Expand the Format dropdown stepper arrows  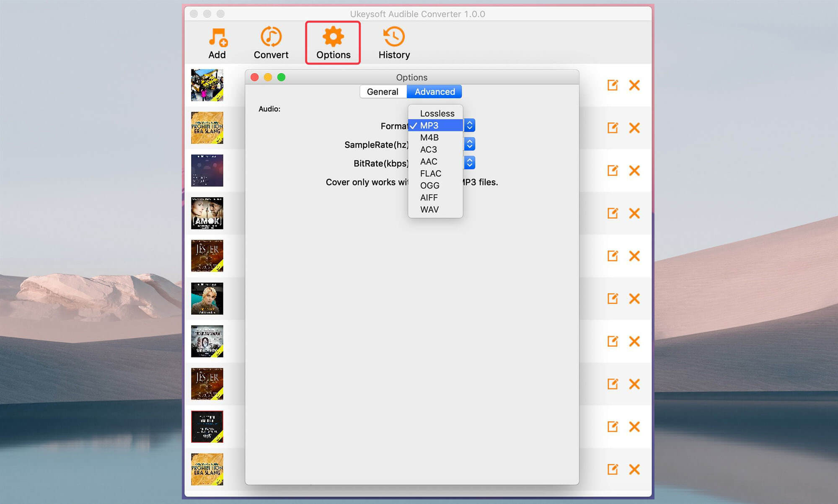click(x=470, y=125)
